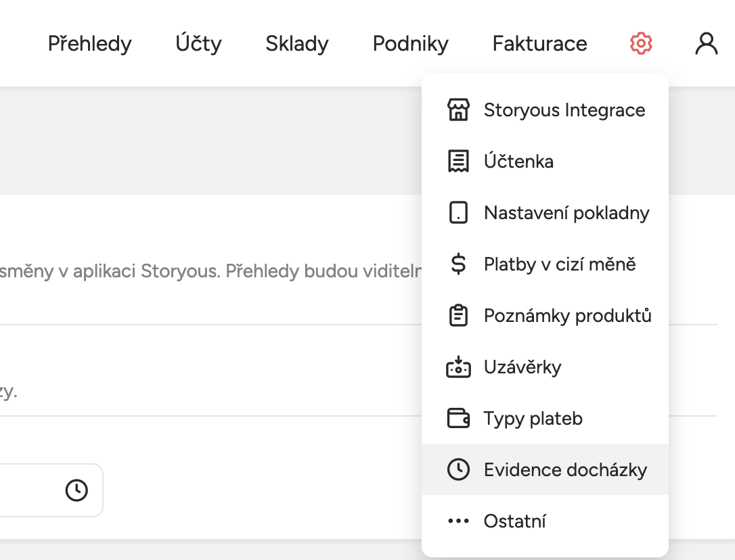Navigate to Účty
The image size is (735, 560).
[x=198, y=43]
